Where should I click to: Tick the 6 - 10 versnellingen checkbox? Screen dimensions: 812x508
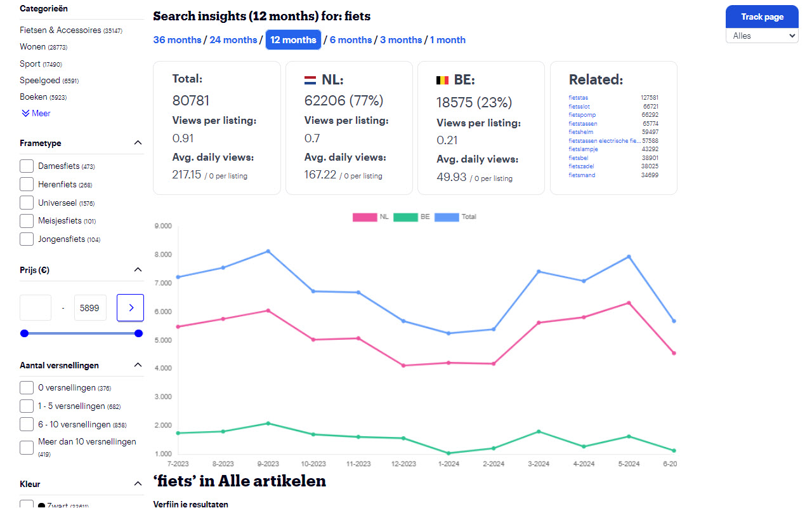click(x=27, y=424)
